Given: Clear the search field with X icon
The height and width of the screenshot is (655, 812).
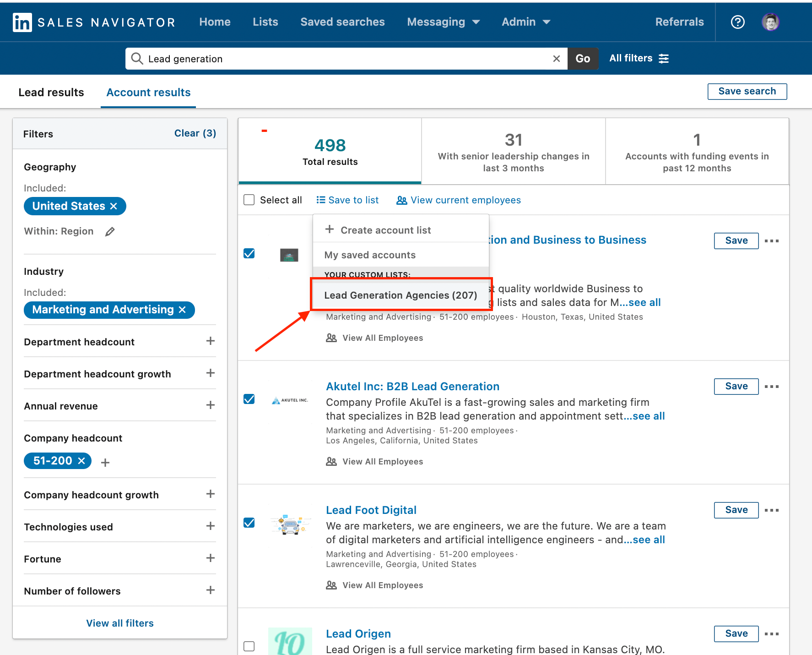Looking at the screenshot, I should point(557,59).
